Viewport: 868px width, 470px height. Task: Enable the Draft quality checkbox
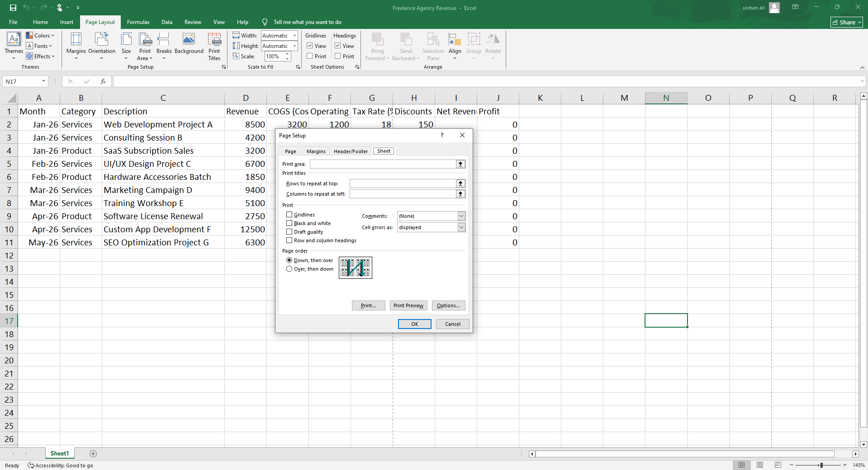point(289,232)
